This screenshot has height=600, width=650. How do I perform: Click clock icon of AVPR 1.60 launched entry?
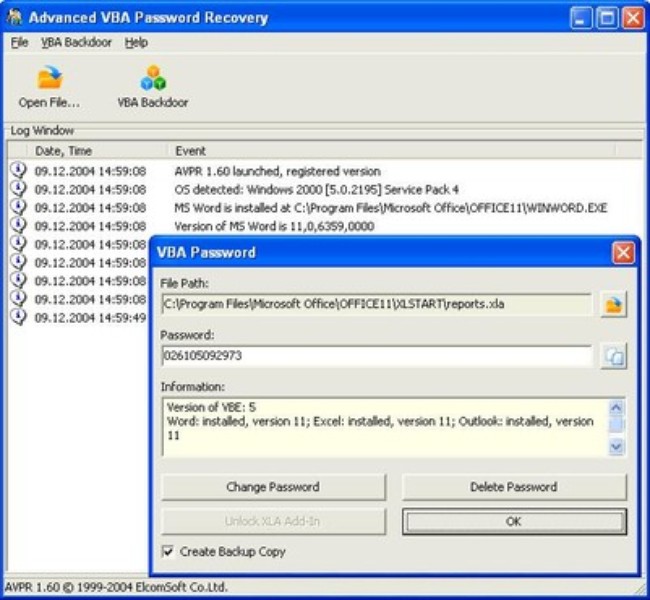pyautogui.click(x=18, y=171)
